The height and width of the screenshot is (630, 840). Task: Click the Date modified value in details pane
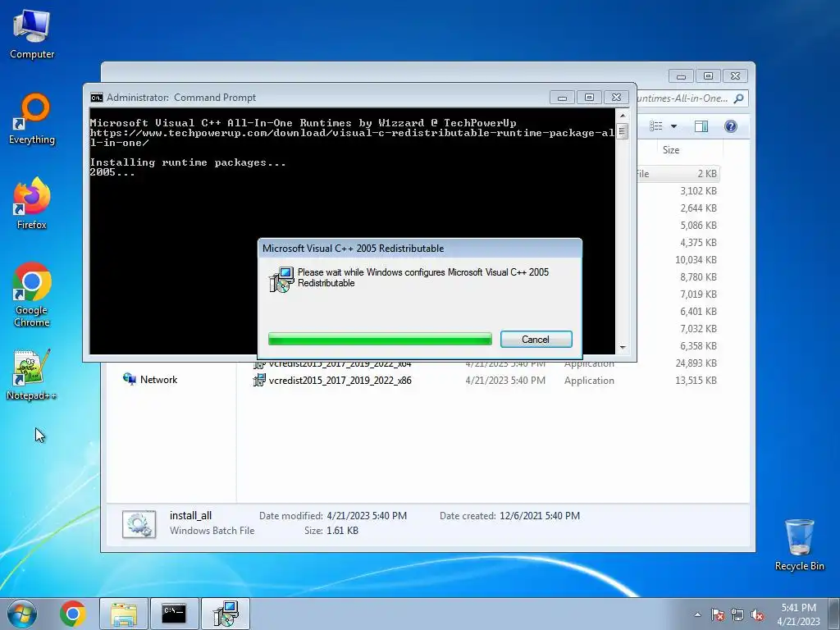(367, 516)
